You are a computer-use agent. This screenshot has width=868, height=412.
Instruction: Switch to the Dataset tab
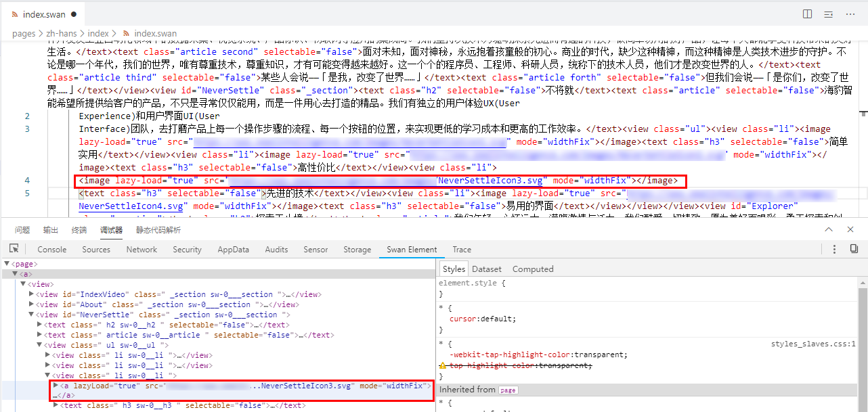(x=487, y=269)
